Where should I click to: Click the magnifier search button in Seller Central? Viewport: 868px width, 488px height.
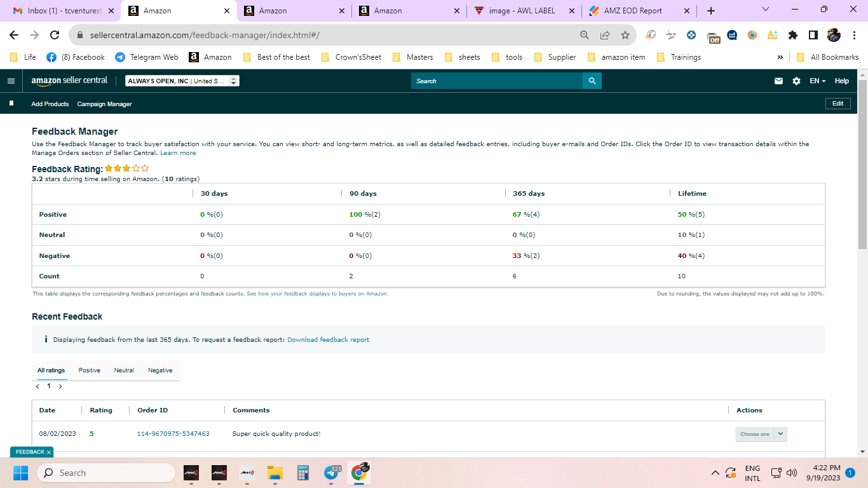[x=592, y=81]
